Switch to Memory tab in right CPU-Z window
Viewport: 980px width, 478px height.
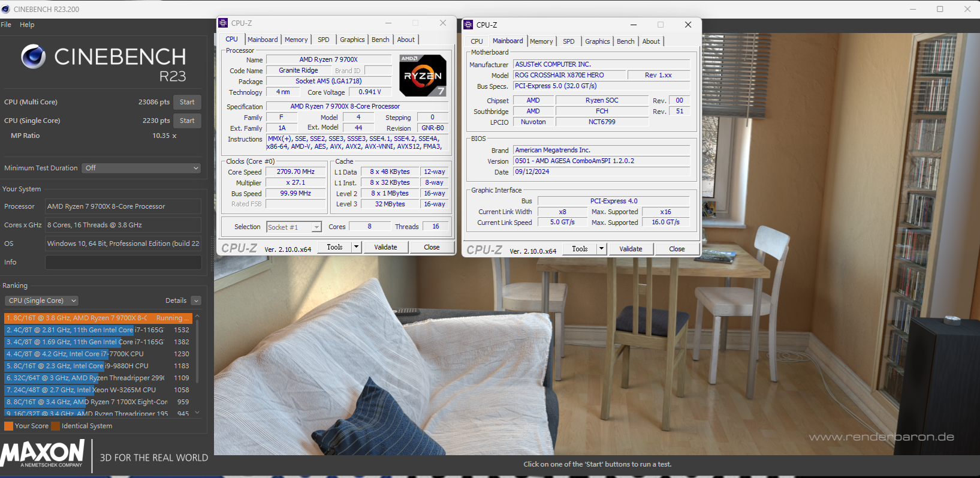pos(541,41)
